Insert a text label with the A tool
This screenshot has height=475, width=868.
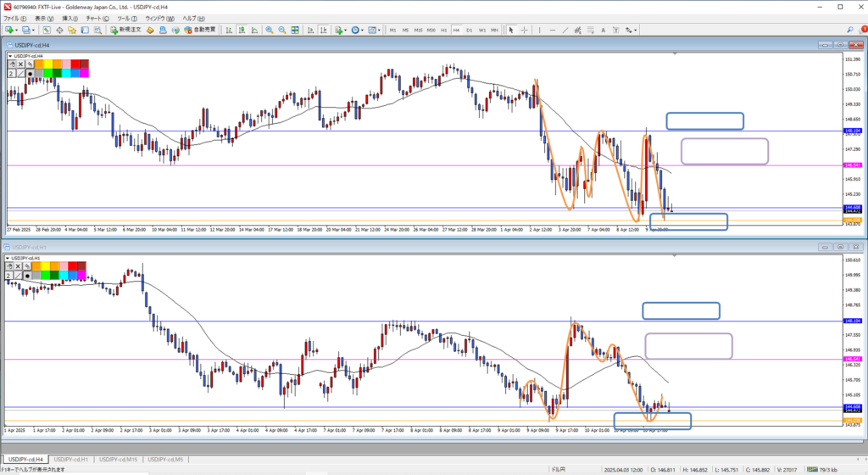click(x=604, y=30)
